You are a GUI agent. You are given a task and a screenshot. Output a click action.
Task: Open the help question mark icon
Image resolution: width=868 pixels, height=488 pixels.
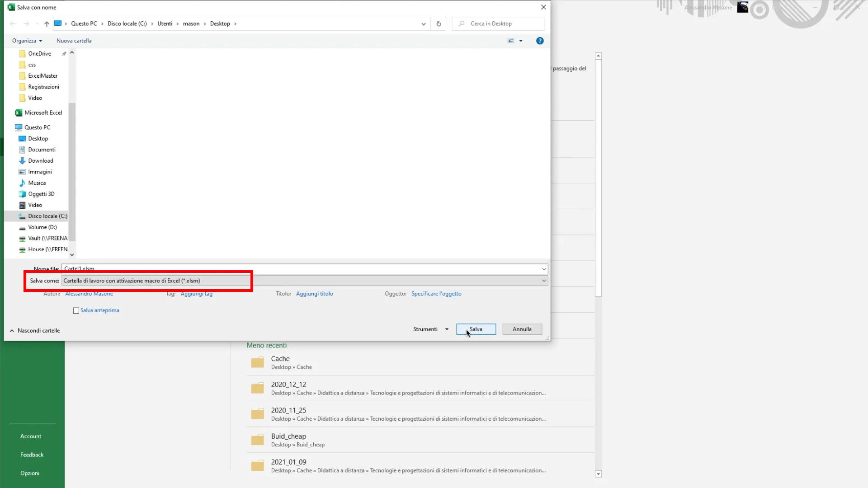540,41
